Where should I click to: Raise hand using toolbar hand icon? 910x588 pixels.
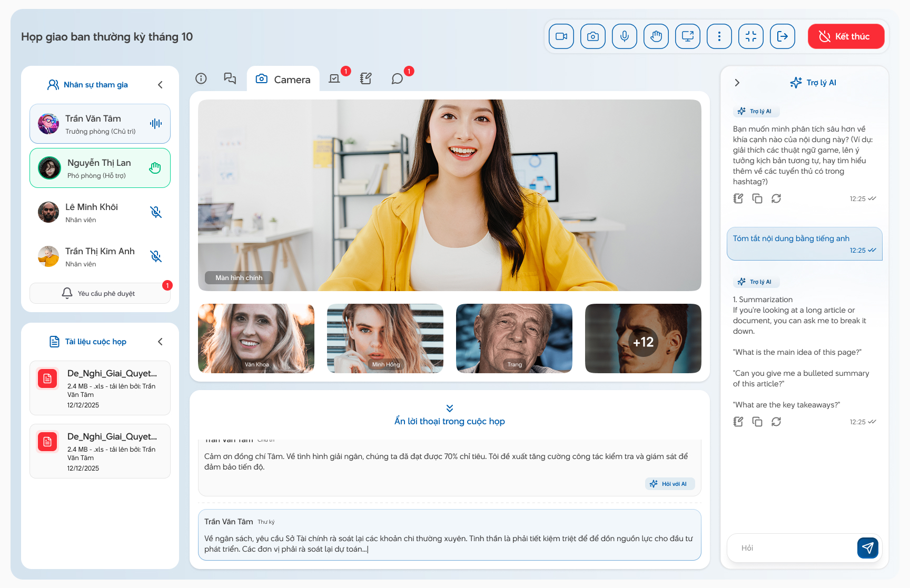[x=656, y=36]
